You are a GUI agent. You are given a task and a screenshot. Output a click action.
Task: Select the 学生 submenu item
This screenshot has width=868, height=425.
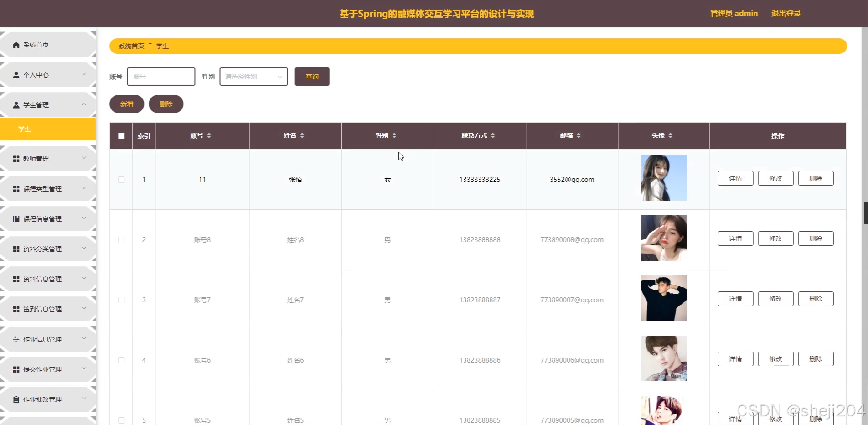[x=24, y=129]
